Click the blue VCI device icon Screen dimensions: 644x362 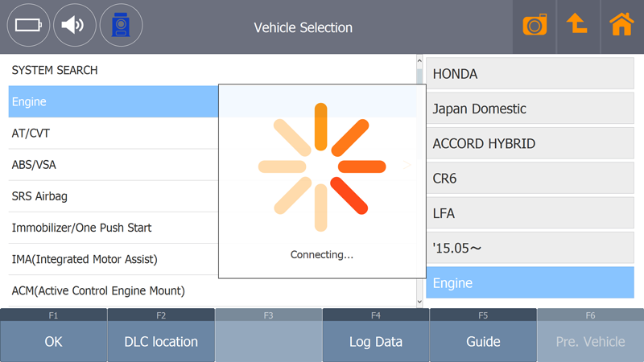point(122,26)
